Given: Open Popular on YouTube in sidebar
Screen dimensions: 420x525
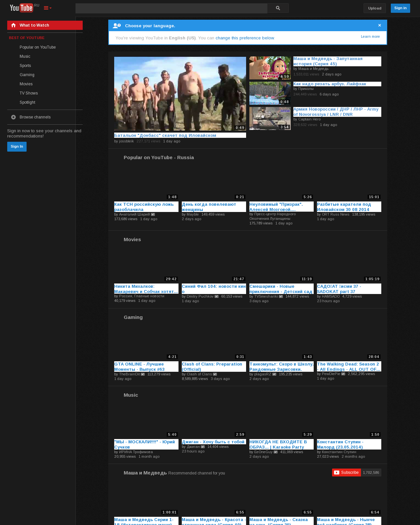Looking at the screenshot, I should click(38, 47).
